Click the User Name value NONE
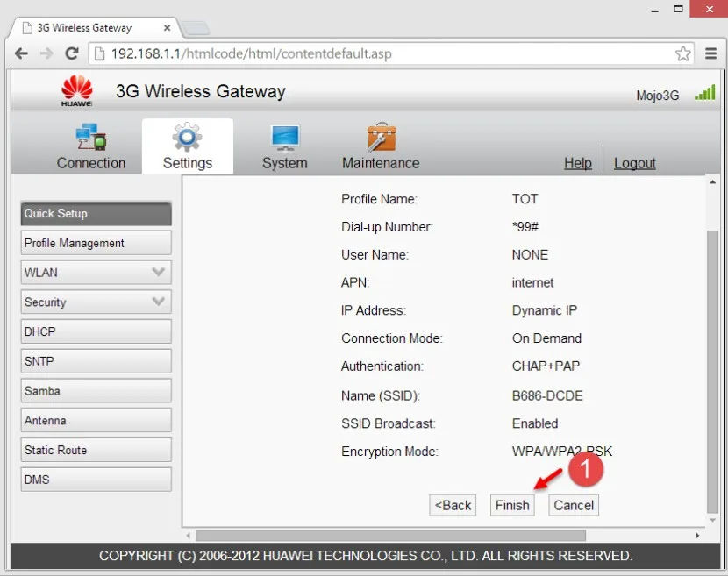Image resolution: width=728 pixels, height=576 pixels. 530,255
